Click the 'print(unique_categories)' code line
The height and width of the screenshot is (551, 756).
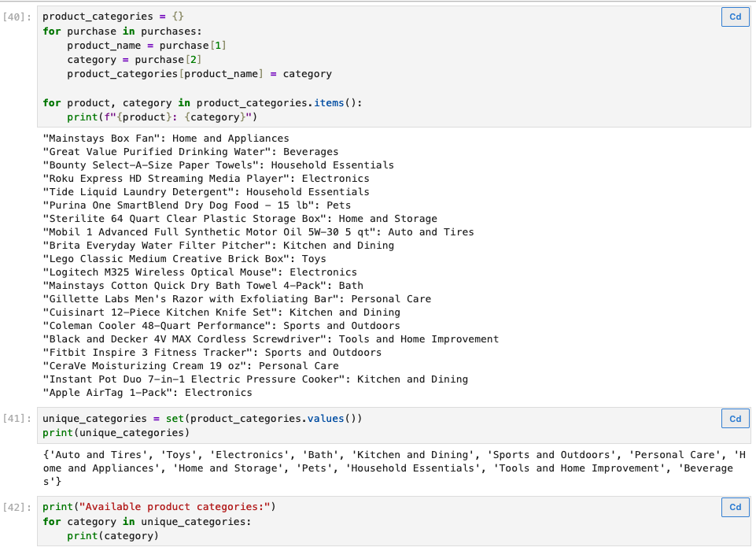pyautogui.click(x=116, y=433)
